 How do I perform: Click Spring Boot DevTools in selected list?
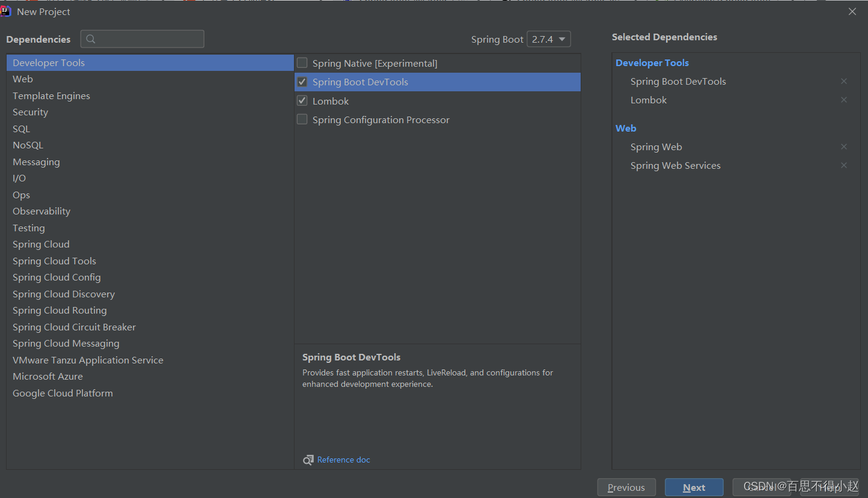[678, 81]
